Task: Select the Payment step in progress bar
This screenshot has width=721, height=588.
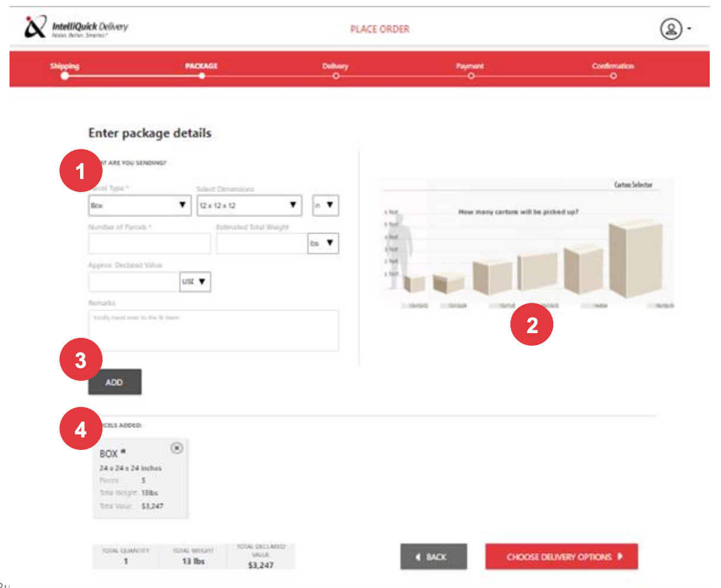Action: [x=470, y=75]
